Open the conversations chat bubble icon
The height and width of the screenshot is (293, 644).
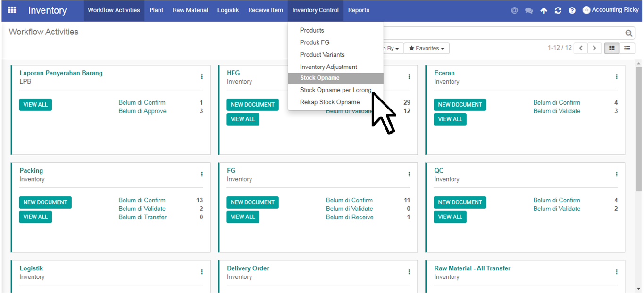coord(529,10)
